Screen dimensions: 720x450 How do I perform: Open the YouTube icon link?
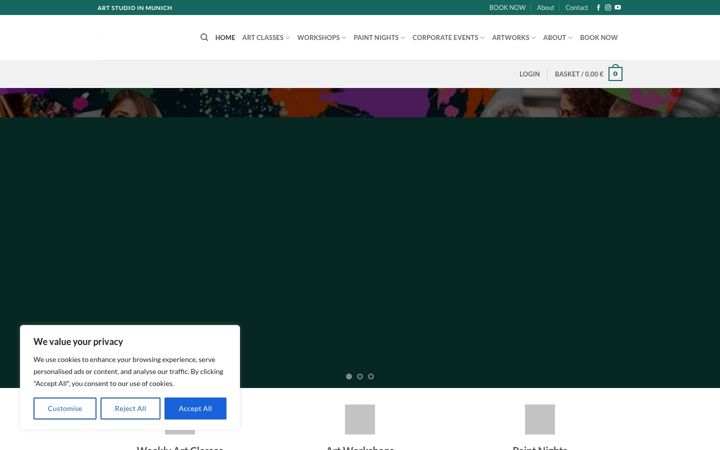tap(618, 7)
